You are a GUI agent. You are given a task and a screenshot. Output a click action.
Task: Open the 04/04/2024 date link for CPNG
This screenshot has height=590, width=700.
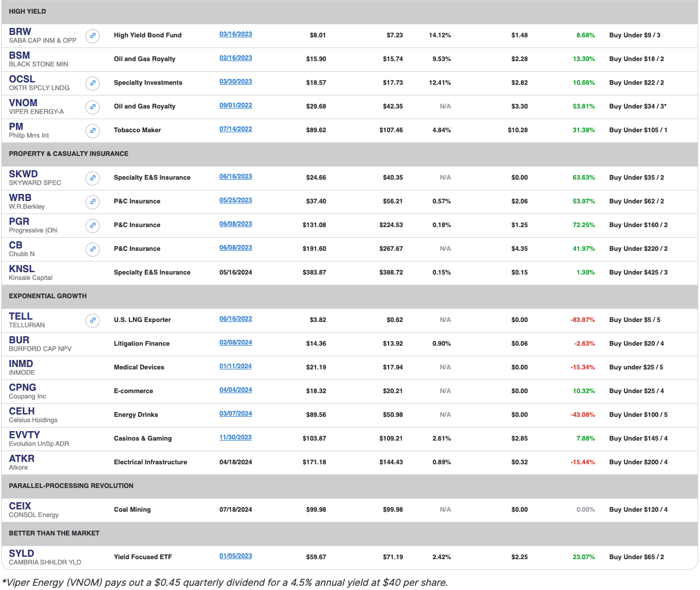[236, 390]
